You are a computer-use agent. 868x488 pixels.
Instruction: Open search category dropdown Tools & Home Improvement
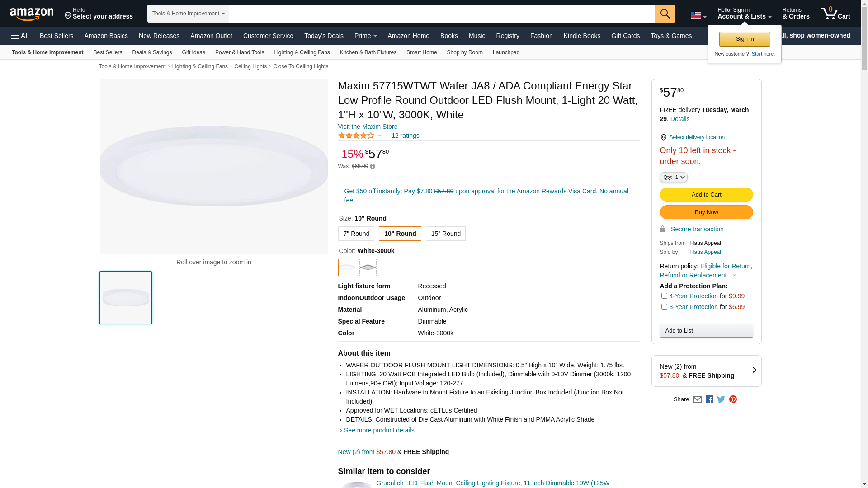pos(188,14)
